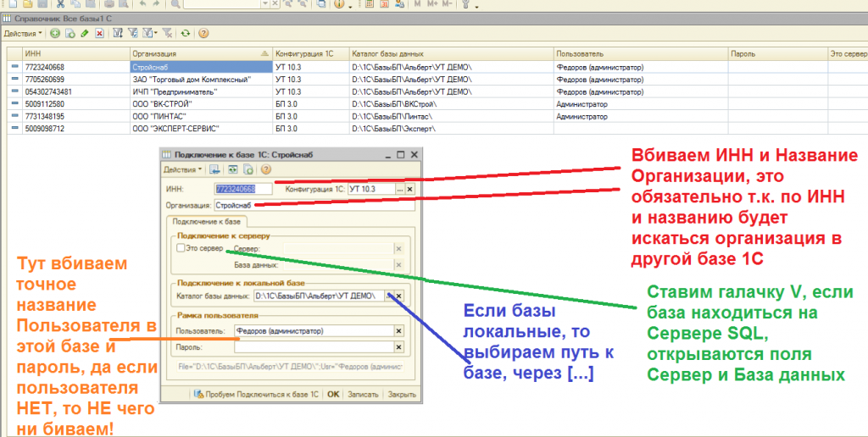
Task: Click the path cell D:\1С\БазыБП\ВКСтрой\
Action: tap(452, 104)
